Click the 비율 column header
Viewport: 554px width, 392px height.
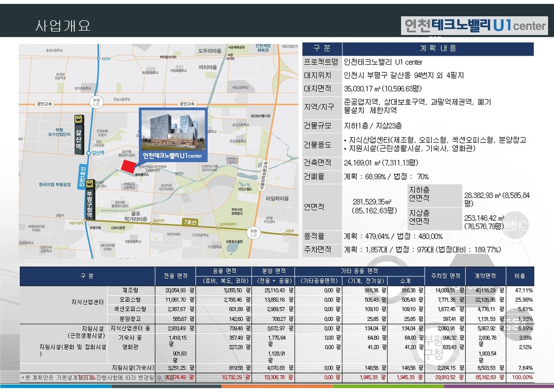tap(520, 276)
